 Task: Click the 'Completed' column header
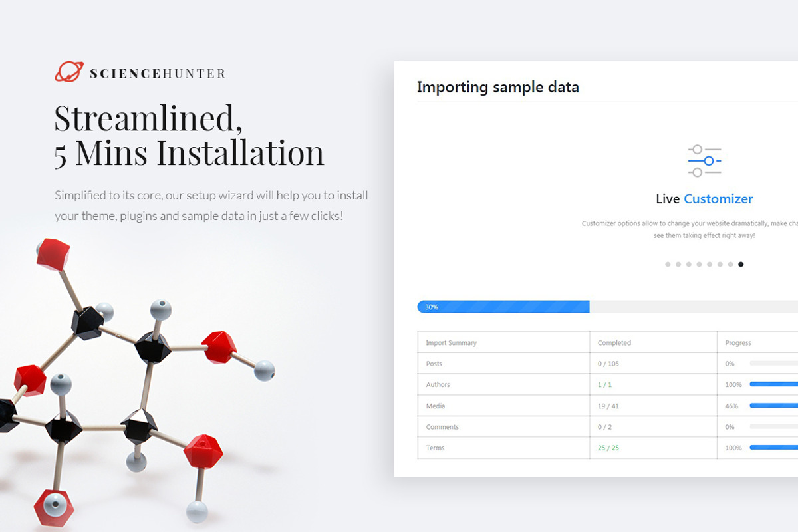(x=614, y=343)
